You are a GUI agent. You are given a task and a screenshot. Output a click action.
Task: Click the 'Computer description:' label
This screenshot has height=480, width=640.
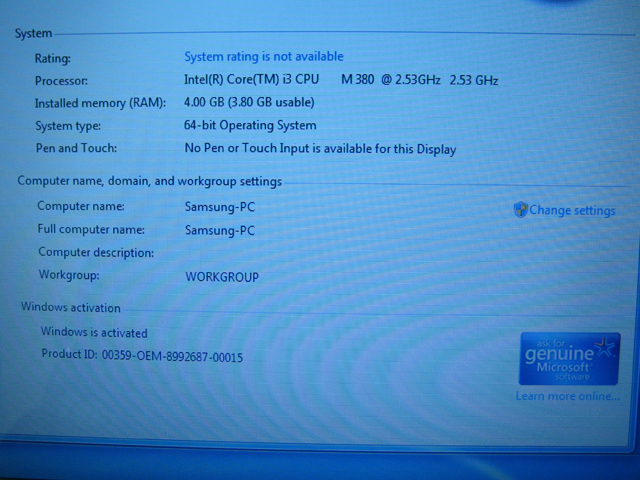pyautogui.click(x=96, y=253)
